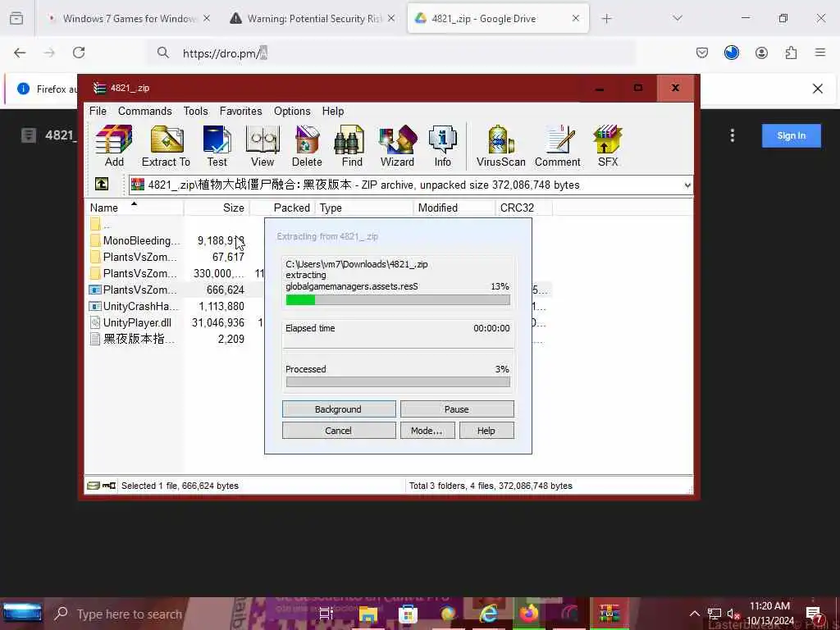This screenshot has width=840, height=630.
Task: Click the Mode... button
Action: click(427, 431)
